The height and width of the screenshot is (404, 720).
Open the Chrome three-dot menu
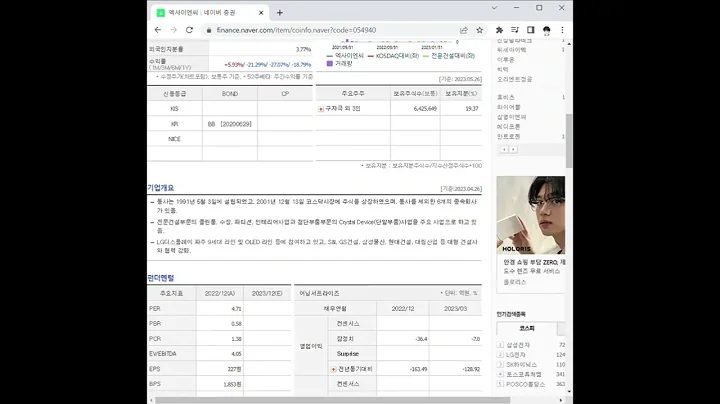(x=562, y=30)
